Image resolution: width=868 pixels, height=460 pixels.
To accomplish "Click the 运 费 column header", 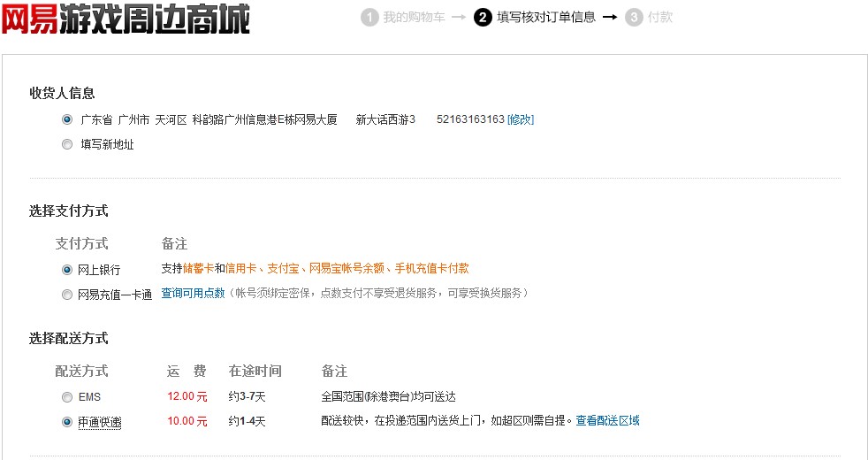I will [187, 371].
